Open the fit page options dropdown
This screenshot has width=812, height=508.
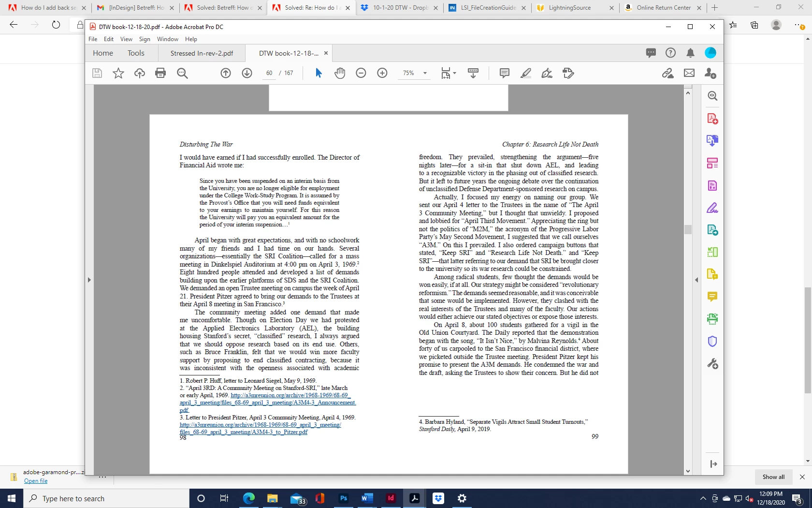[x=448, y=73]
